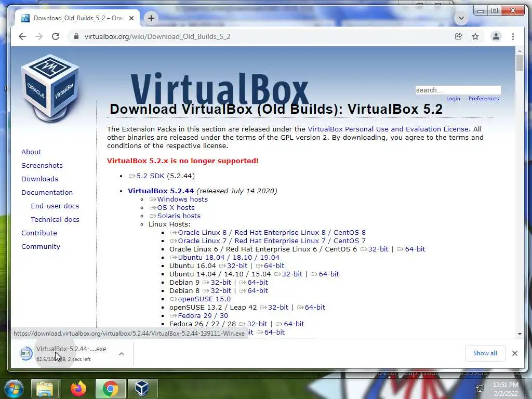The height and width of the screenshot is (399, 532).
Task: Download Fedora 26 / 27 / 28 32-bit
Action: (254, 324)
